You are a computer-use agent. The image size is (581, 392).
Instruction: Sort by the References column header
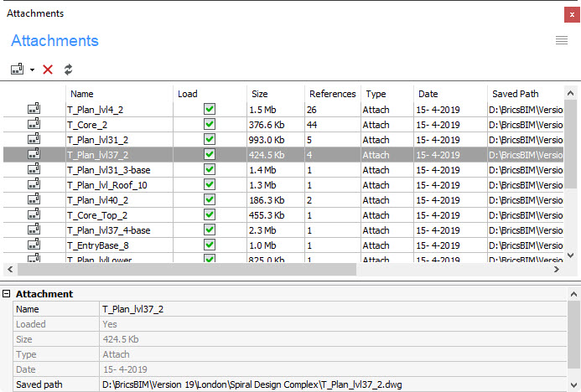point(332,94)
